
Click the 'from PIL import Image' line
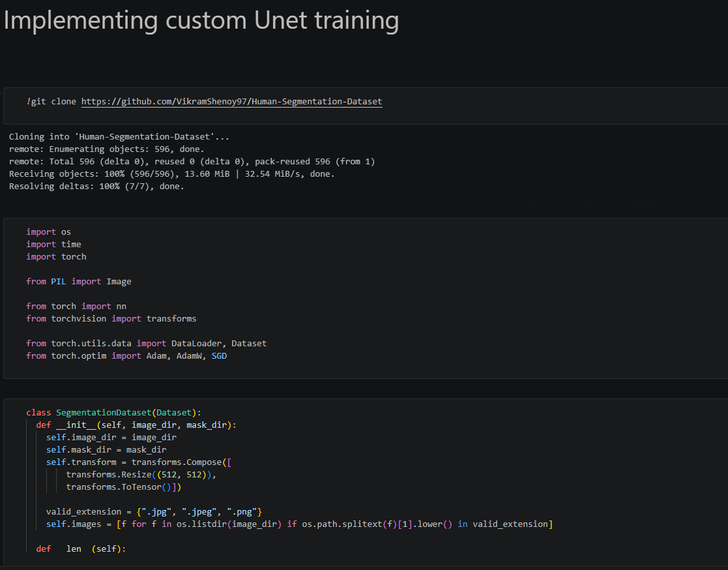point(78,282)
